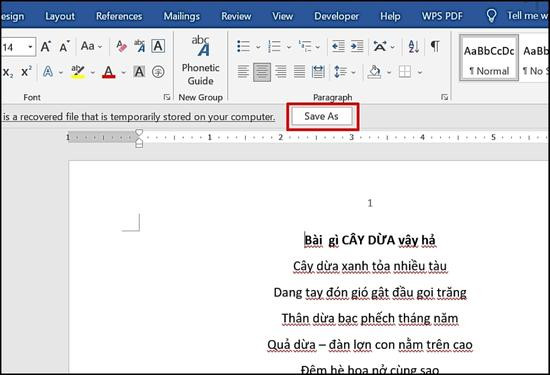This screenshot has width=550, height=375.
Task: Apply borders icon
Action: (405, 72)
